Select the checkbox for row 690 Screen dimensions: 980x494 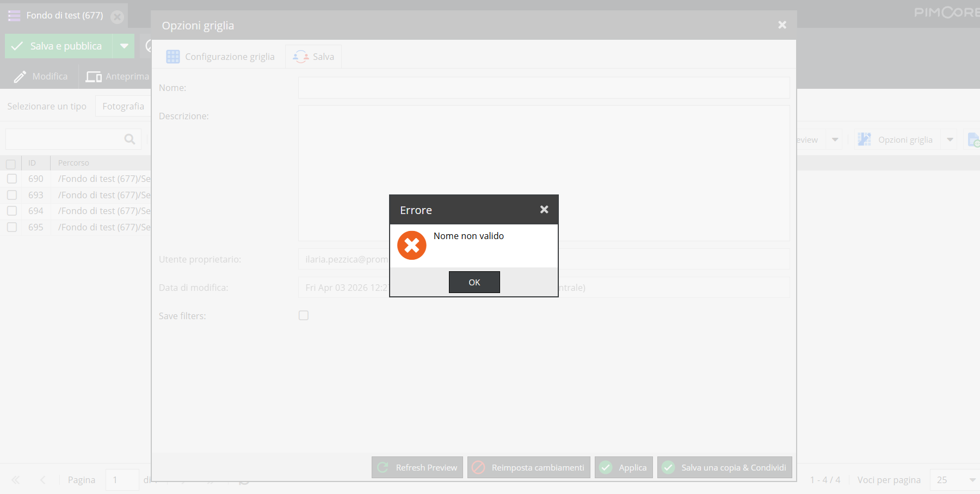point(12,179)
